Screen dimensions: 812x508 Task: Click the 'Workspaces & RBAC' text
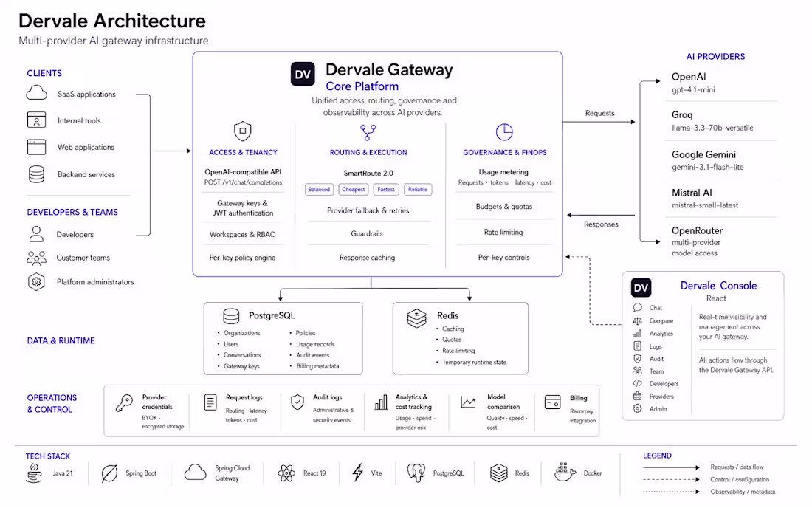point(242,235)
